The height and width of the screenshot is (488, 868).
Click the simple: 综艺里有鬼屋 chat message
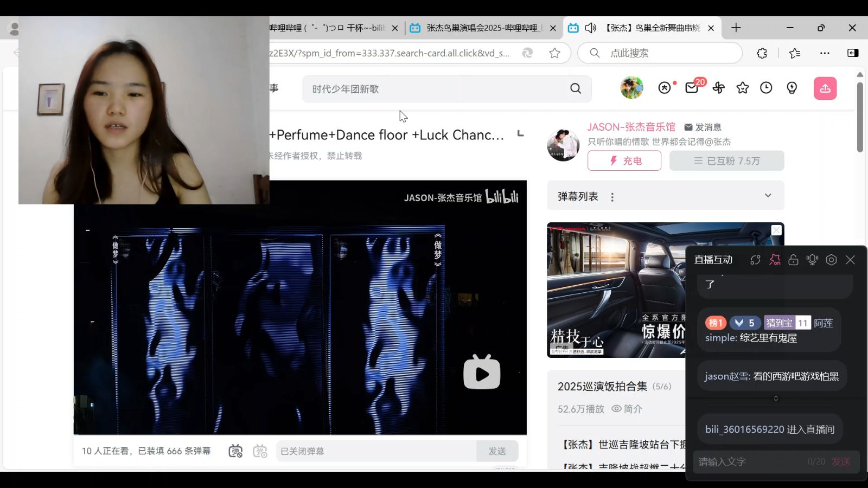point(769,330)
